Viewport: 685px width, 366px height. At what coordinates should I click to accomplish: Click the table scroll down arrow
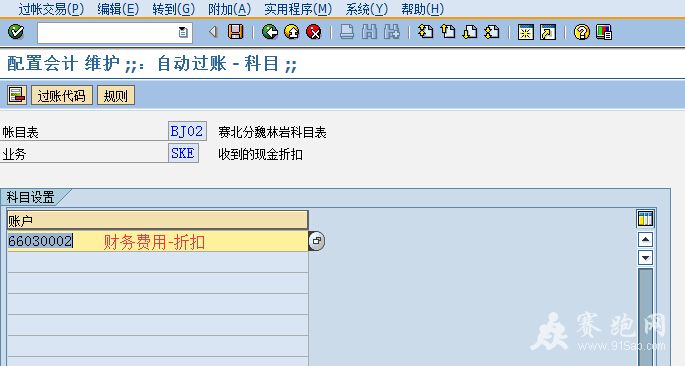(645, 258)
